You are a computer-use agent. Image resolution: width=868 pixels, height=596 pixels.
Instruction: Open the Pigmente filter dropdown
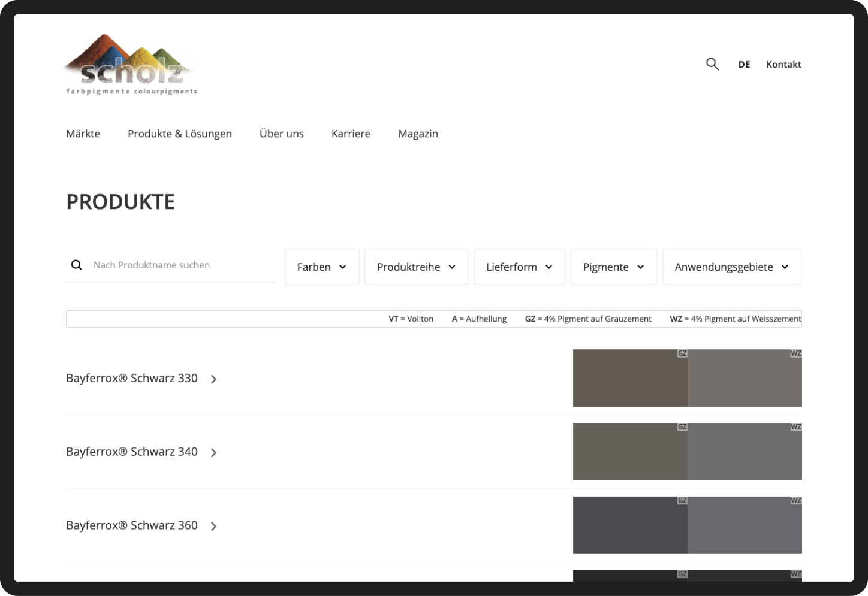(x=613, y=267)
